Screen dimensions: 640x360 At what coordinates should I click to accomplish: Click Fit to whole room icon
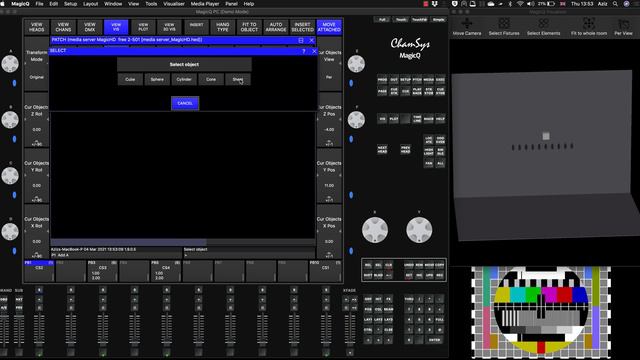[589, 27]
